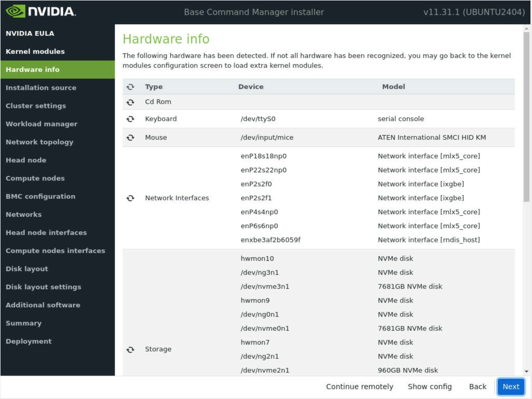Refresh the Cd Rom hardware row
Image resolution: width=532 pixels, height=399 pixels.
click(x=130, y=102)
